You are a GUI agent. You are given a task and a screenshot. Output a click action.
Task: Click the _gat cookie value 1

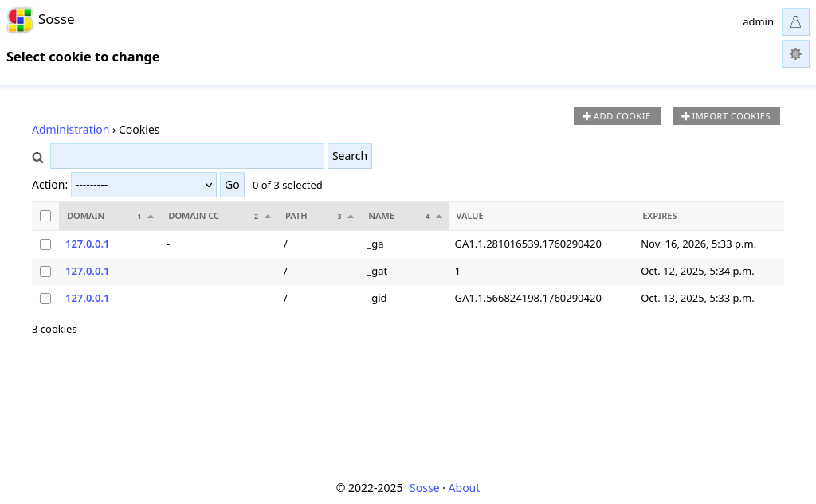[x=457, y=271]
